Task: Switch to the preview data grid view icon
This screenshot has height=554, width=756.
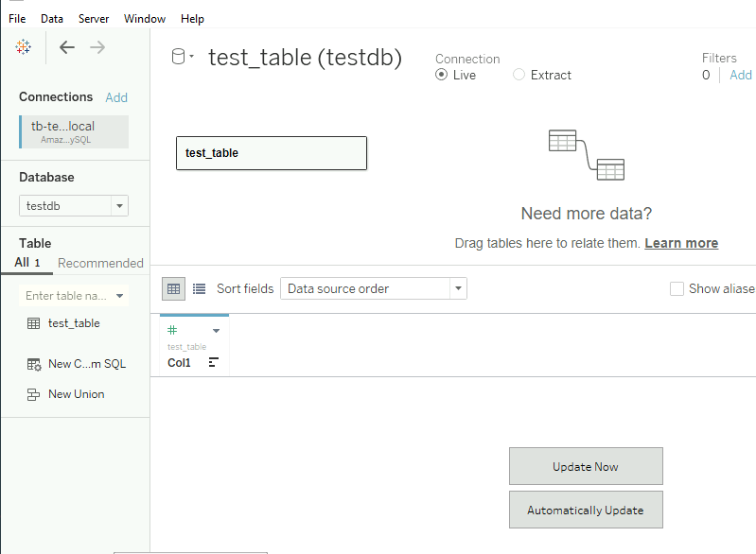Action: point(173,288)
